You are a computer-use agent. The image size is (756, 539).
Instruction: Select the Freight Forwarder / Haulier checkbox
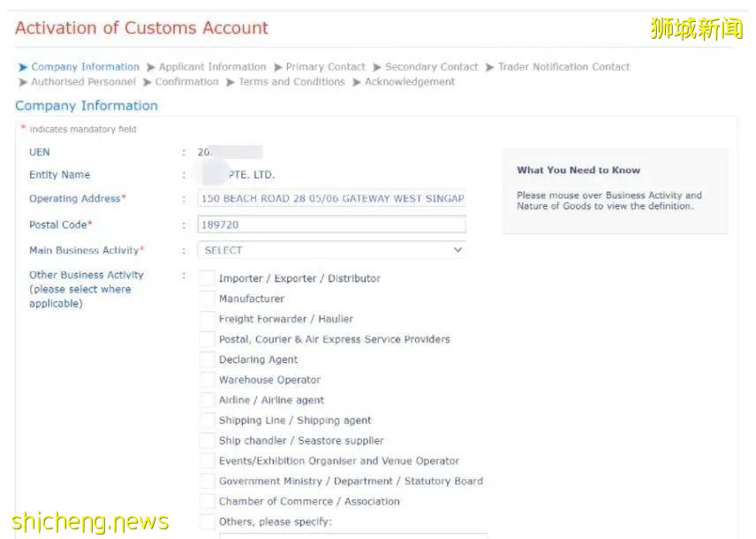pos(208,319)
